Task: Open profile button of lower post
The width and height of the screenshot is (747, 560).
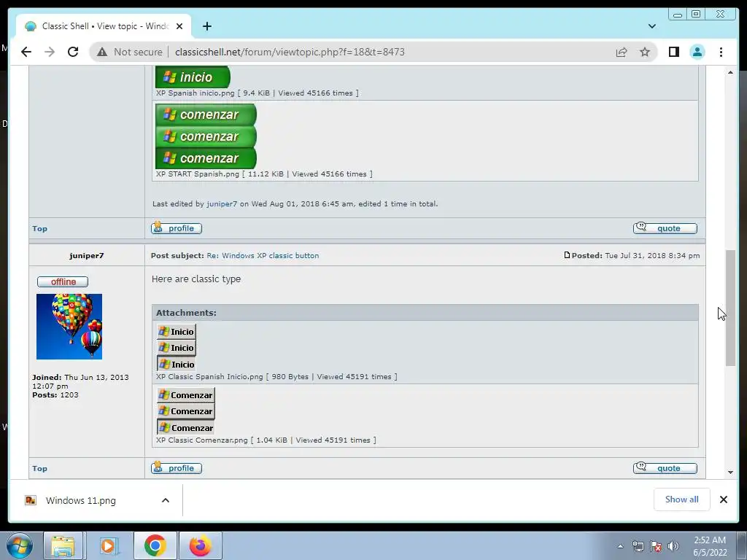Action: coord(177,468)
